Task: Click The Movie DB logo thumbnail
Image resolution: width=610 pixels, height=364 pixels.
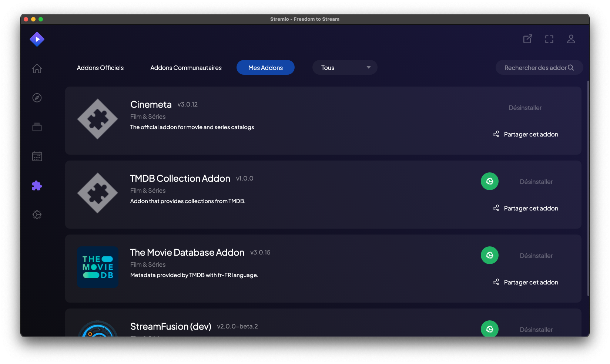Action: click(x=98, y=267)
